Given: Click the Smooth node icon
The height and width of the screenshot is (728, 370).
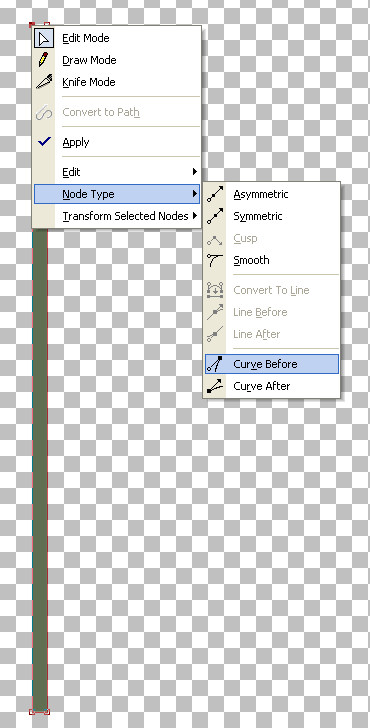Looking at the screenshot, I should [215, 260].
